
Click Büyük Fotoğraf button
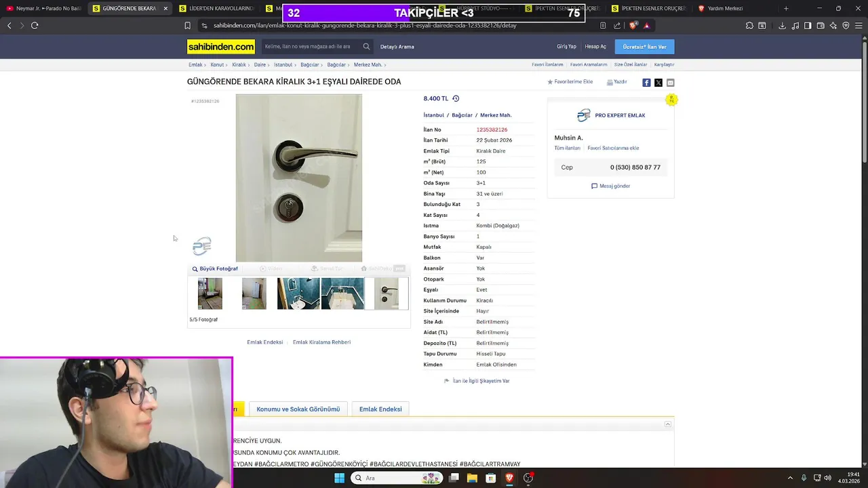pos(215,268)
